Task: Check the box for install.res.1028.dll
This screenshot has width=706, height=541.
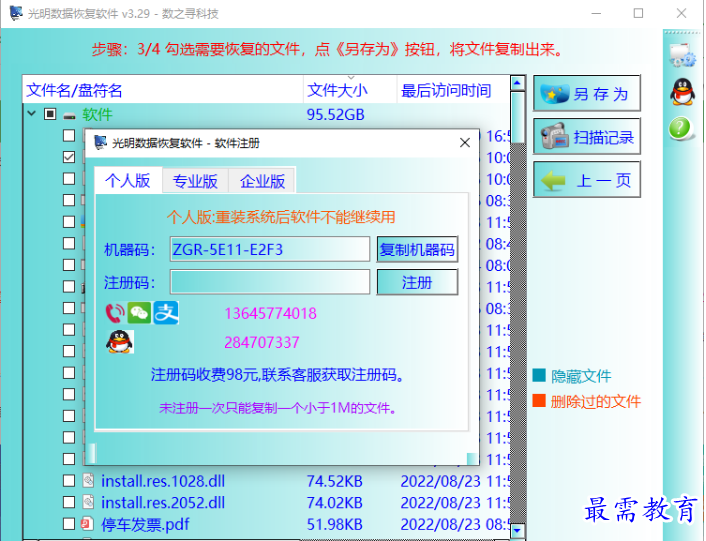Action: tap(69, 481)
